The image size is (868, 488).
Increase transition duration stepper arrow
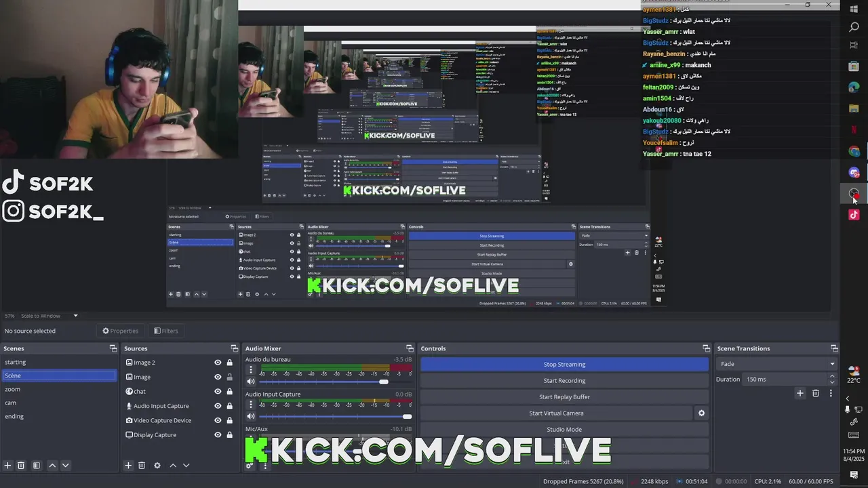(832, 376)
